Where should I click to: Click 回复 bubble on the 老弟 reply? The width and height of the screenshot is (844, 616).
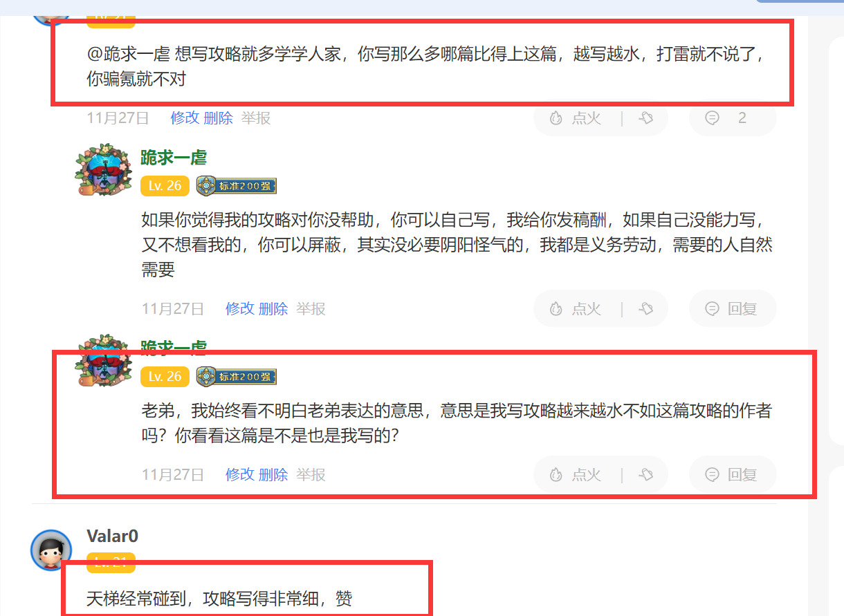click(733, 475)
